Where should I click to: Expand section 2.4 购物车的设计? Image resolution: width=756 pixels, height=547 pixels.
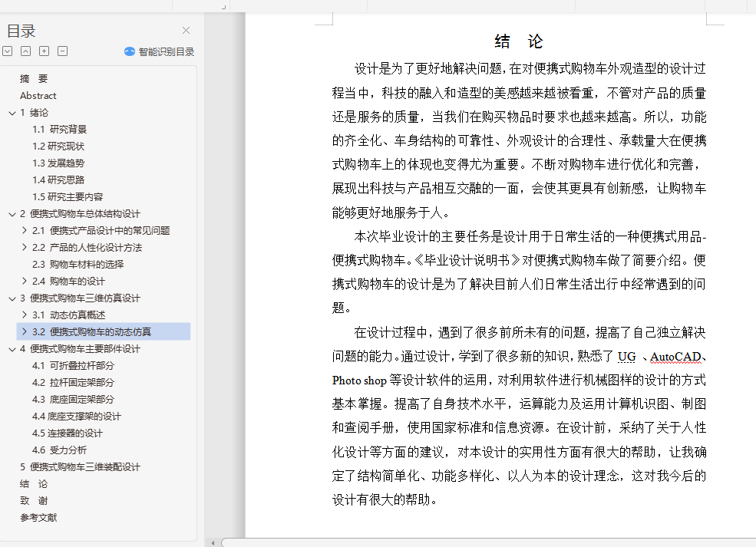(24, 281)
